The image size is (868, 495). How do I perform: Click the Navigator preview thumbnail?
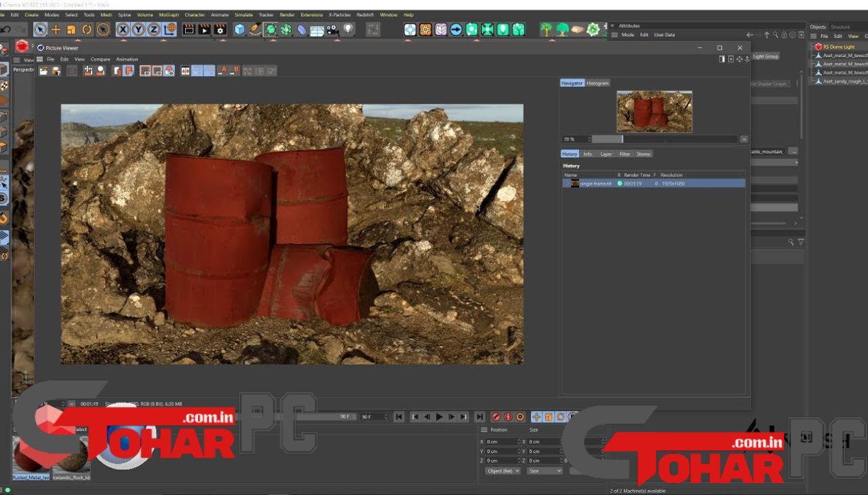[654, 111]
